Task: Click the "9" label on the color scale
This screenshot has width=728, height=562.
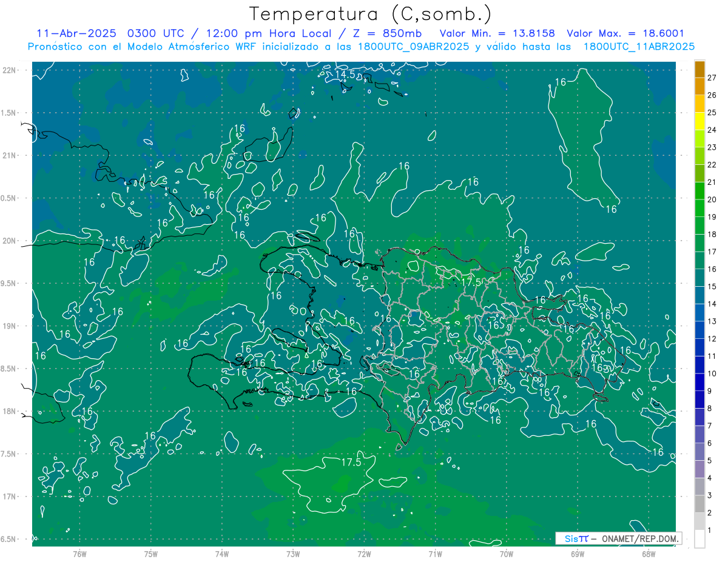Action: pos(709,391)
